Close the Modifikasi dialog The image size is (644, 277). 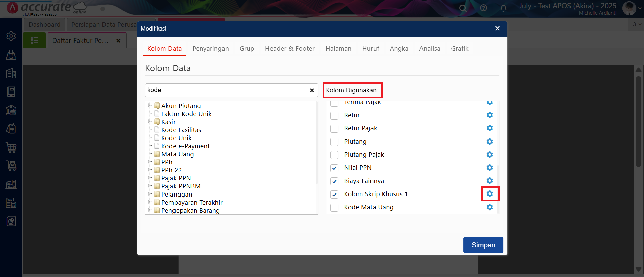497,29
